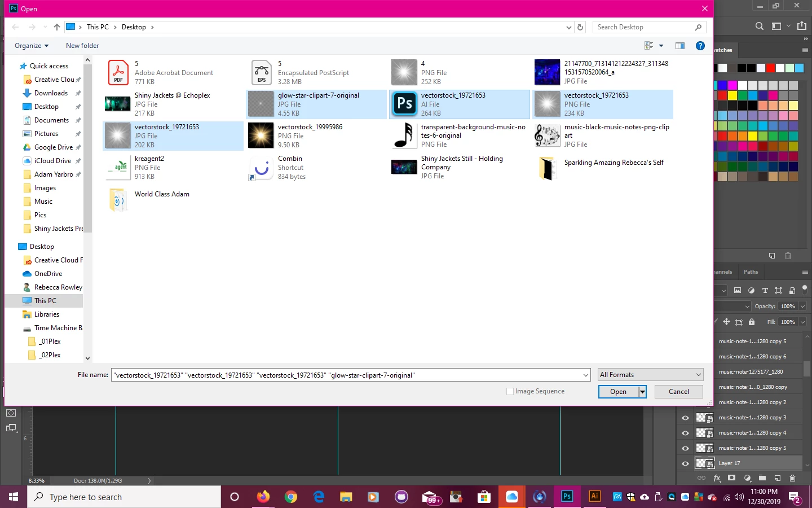Check the Image Sequence checkbox

(510, 392)
